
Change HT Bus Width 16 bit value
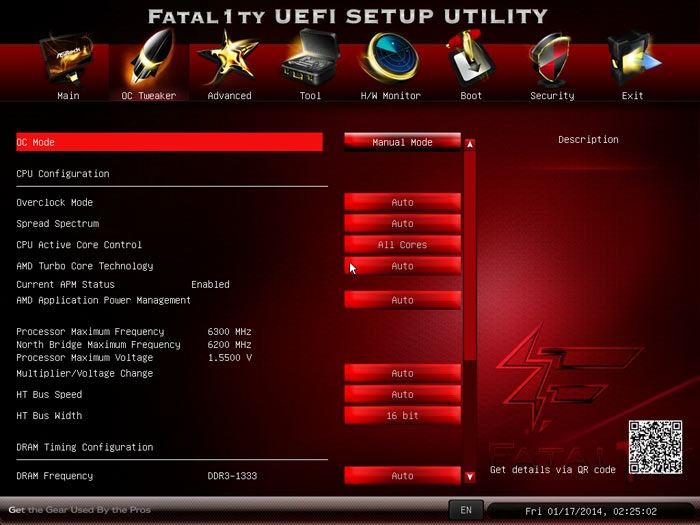point(402,416)
